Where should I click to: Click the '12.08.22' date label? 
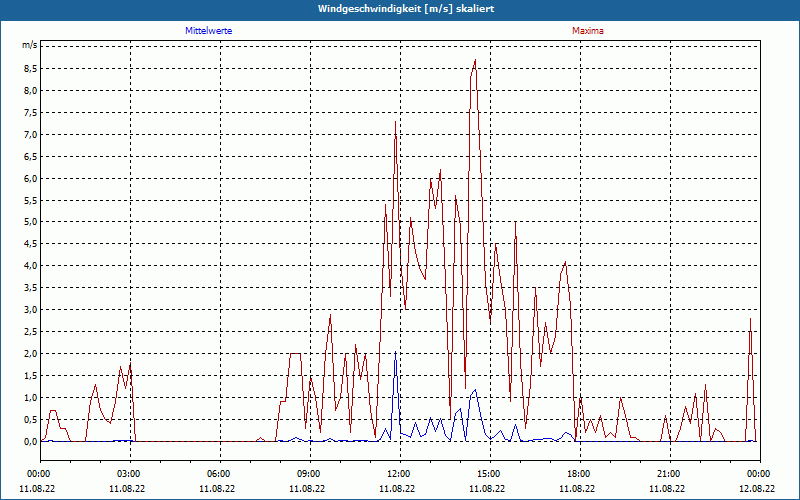click(757, 489)
